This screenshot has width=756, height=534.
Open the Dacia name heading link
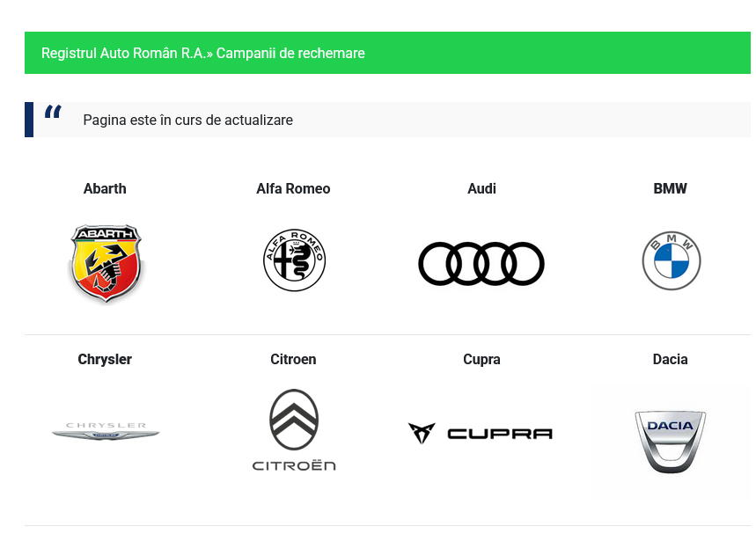coord(670,359)
